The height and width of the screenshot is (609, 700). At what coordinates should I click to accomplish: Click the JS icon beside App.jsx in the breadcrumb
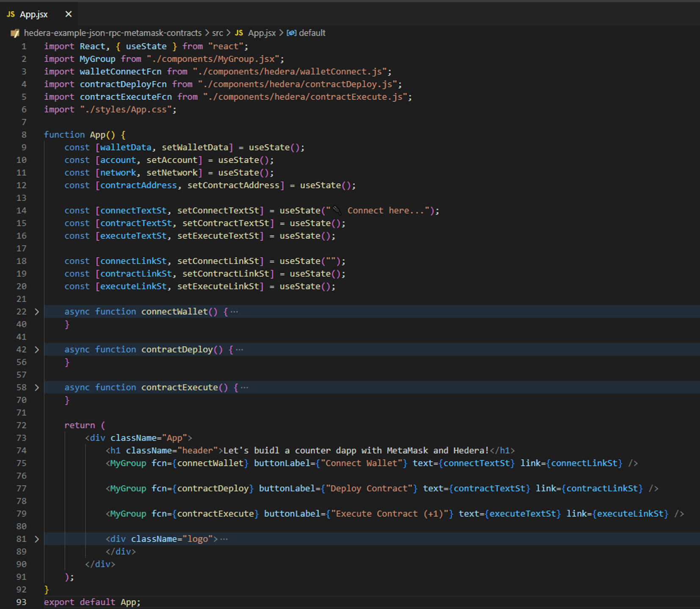click(x=239, y=33)
